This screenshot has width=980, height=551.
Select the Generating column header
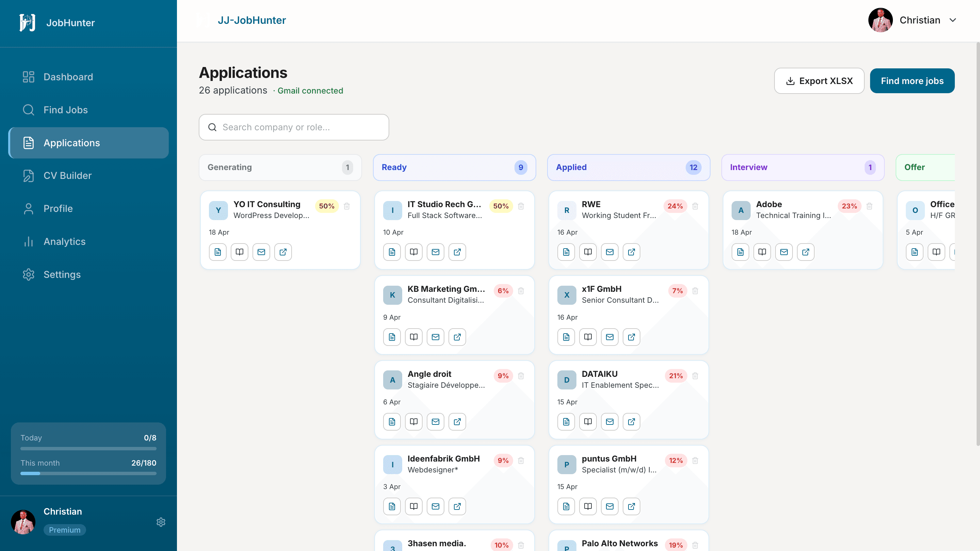(x=280, y=167)
